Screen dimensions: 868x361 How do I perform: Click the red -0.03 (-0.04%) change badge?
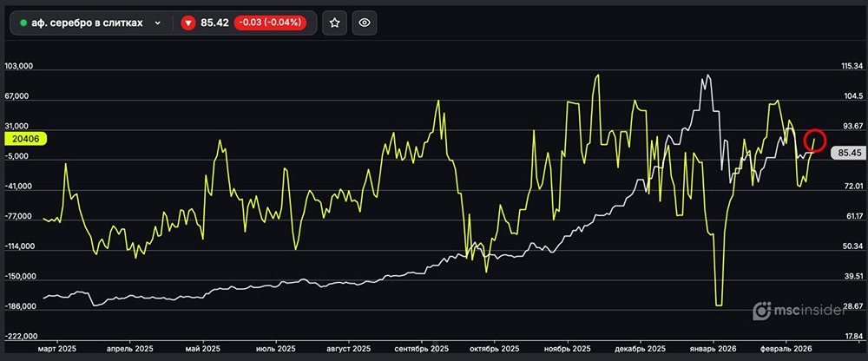pyautogui.click(x=266, y=23)
